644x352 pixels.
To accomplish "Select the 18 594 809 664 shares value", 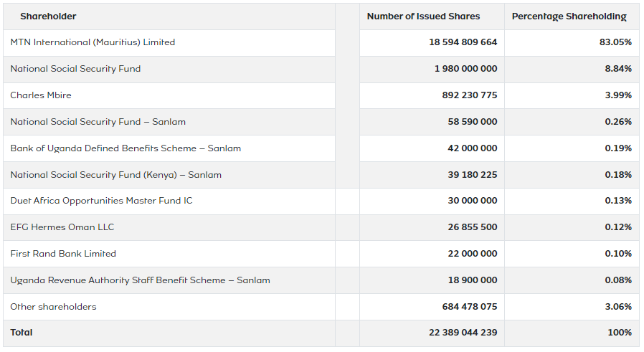I will pos(463,42).
